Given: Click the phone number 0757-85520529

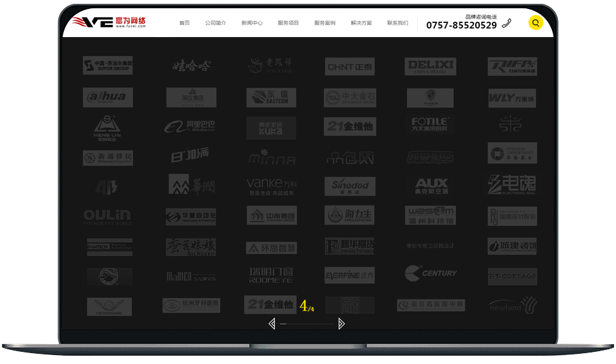Looking at the screenshot, I should pyautogui.click(x=461, y=26).
